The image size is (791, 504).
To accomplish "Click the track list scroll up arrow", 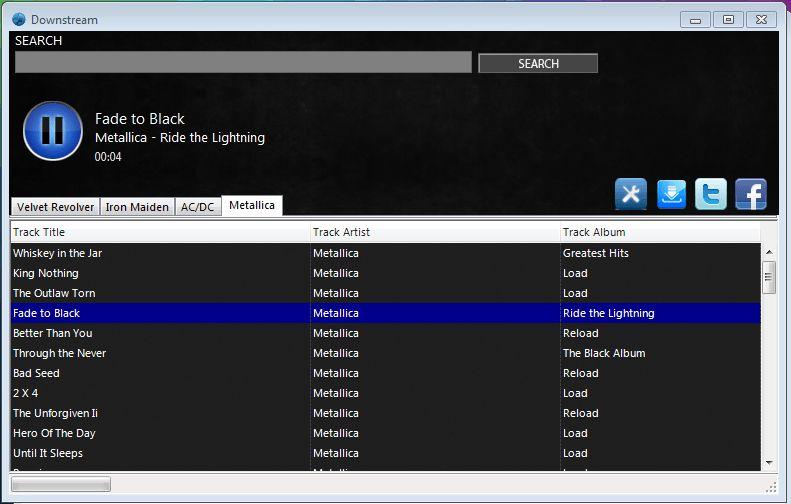I will tap(769, 252).
